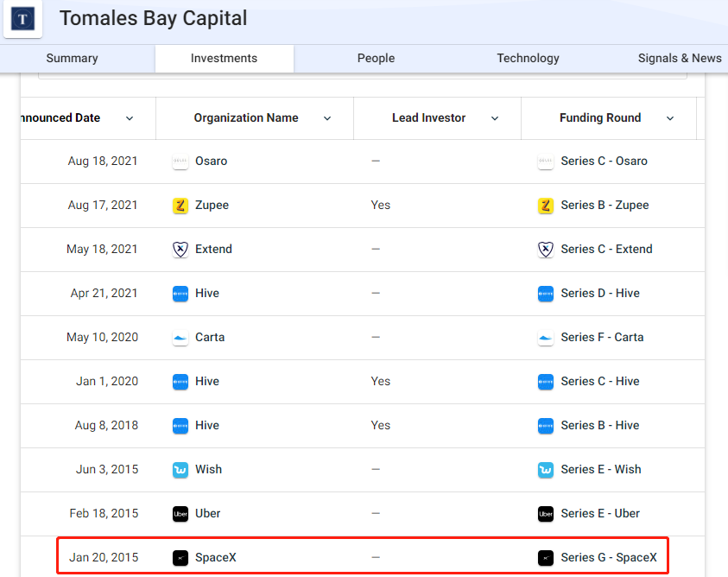Open the People tab
Image resolution: width=728 pixels, height=577 pixels.
(x=376, y=59)
